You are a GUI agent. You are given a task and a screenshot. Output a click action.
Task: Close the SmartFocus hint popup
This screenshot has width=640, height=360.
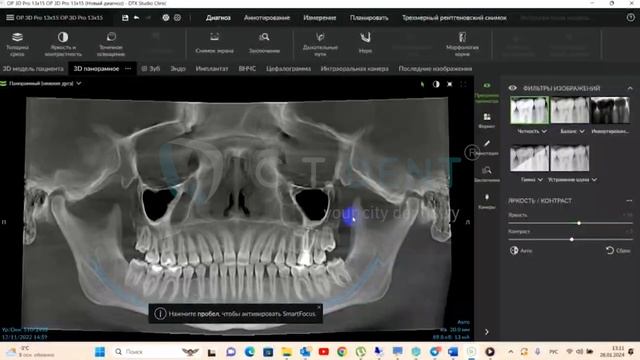click(x=319, y=307)
